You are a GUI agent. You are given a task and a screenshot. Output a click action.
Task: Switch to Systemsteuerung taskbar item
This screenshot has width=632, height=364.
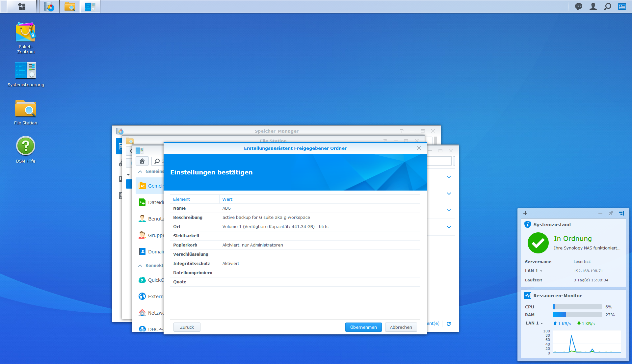pyautogui.click(x=90, y=7)
